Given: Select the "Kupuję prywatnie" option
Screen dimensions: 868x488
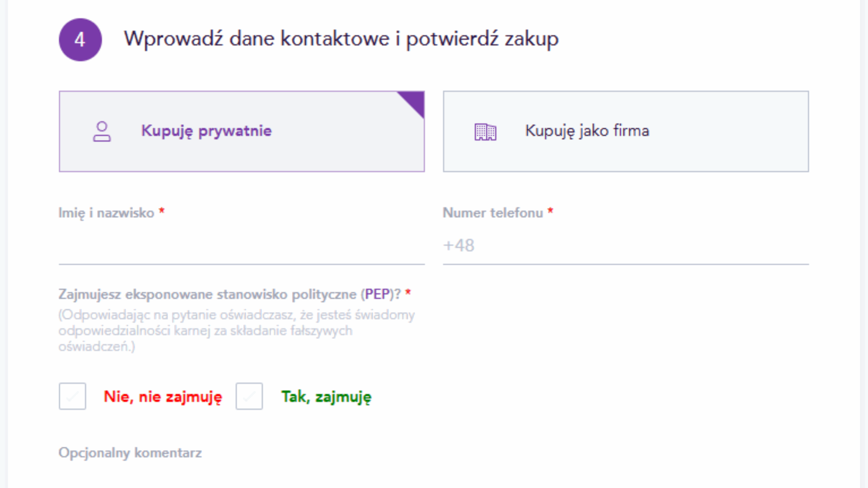Looking at the screenshot, I should pos(206,131).
